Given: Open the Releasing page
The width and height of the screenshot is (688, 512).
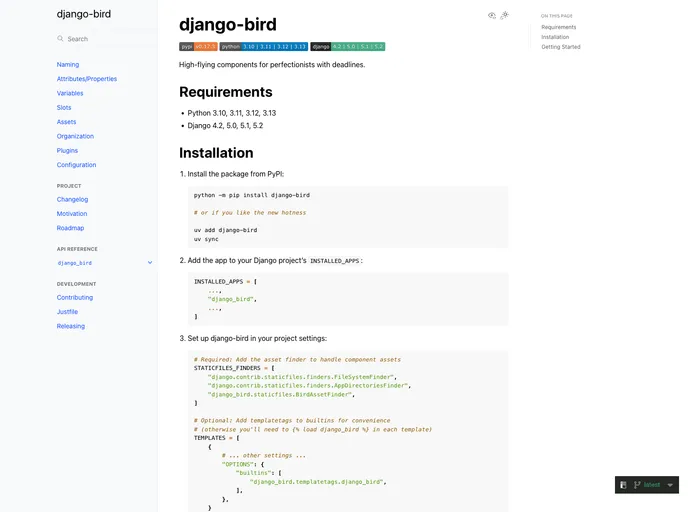Looking at the screenshot, I should [x=71, y=326].
